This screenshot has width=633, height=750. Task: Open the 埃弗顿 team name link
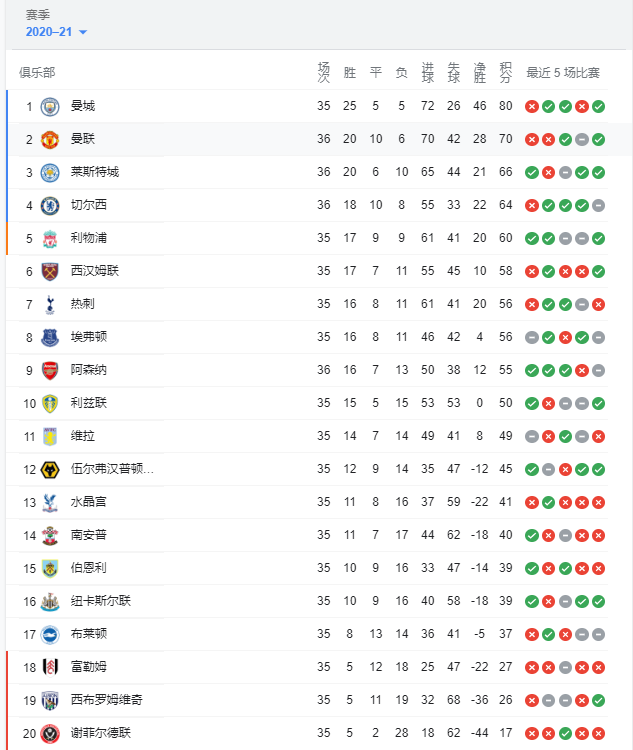click(x=89, y=337)
